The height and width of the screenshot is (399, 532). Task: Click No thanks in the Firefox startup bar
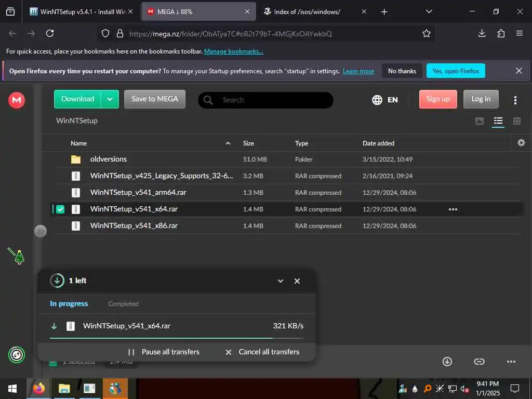402,71
